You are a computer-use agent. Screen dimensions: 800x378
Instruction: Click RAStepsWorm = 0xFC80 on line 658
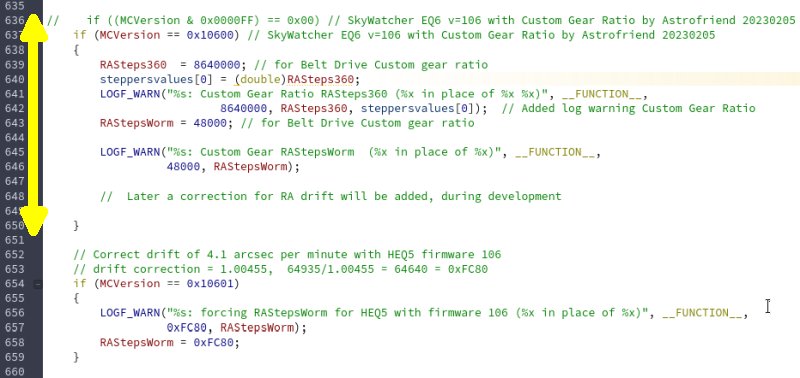coord(169,342)
